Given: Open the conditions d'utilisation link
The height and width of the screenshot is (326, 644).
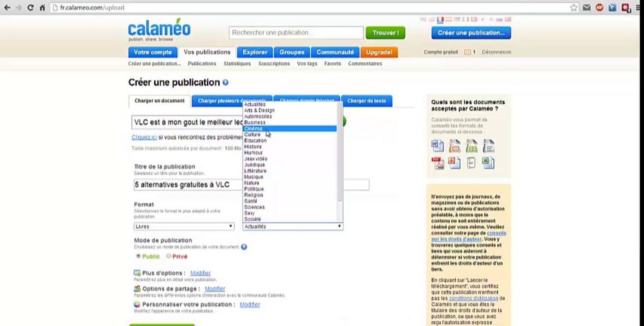Looking at the screenshot, I should (x=473, y=298).
